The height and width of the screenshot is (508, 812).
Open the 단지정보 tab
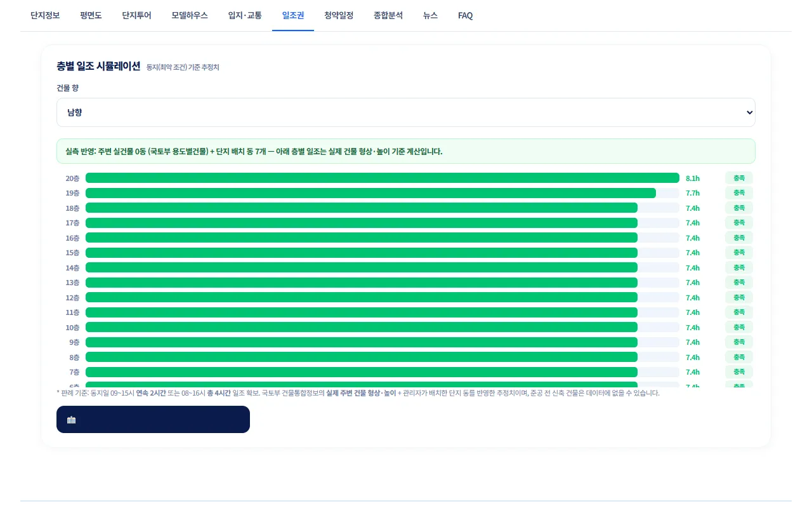[45, 15]
